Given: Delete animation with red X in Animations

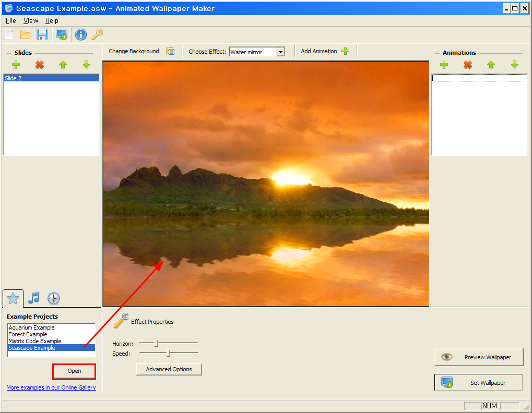Looking at the screenshot, I should 468,64.
